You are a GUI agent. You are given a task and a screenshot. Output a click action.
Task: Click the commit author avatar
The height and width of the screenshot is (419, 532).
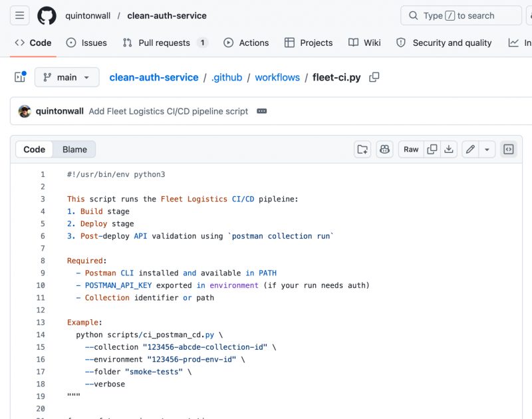[x=25, y=111]
